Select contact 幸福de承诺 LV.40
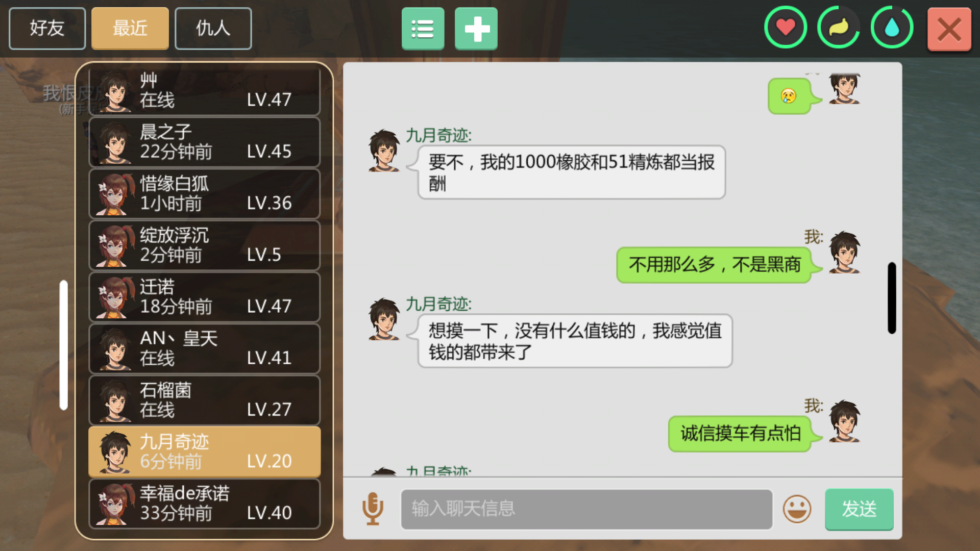 (204, 504)
